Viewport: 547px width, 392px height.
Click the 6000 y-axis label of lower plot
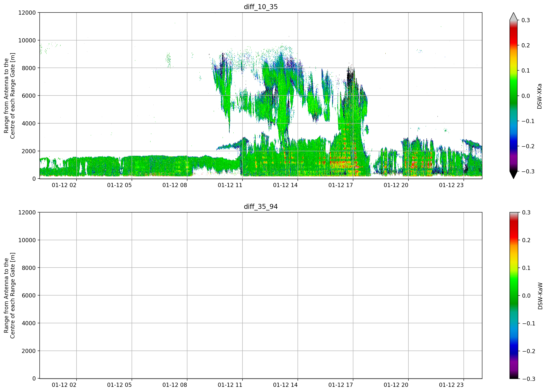29,295
